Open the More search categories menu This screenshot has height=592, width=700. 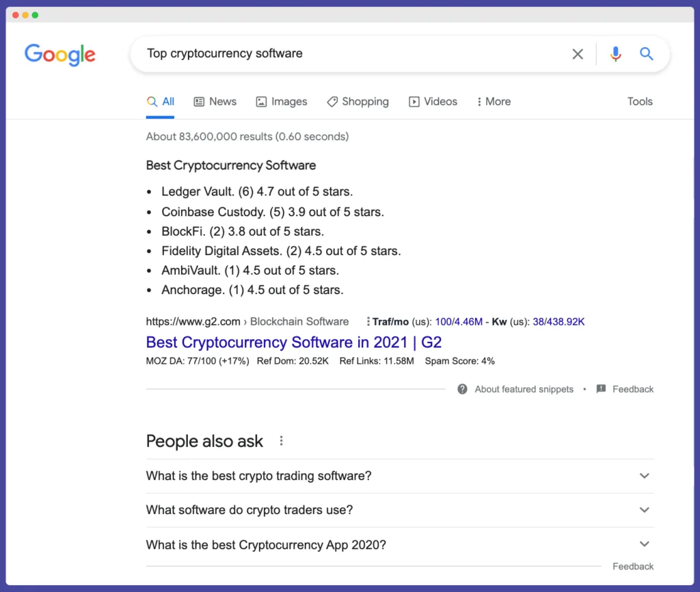493,101
